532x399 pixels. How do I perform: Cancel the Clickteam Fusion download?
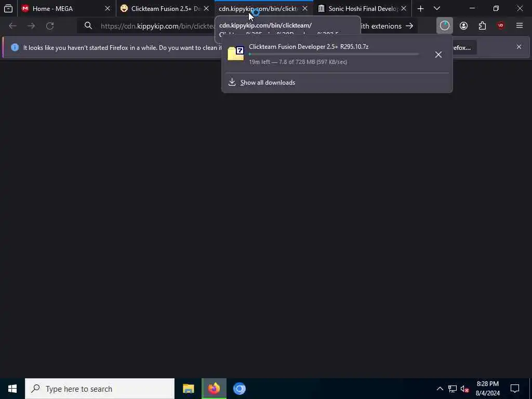[438, 54]
